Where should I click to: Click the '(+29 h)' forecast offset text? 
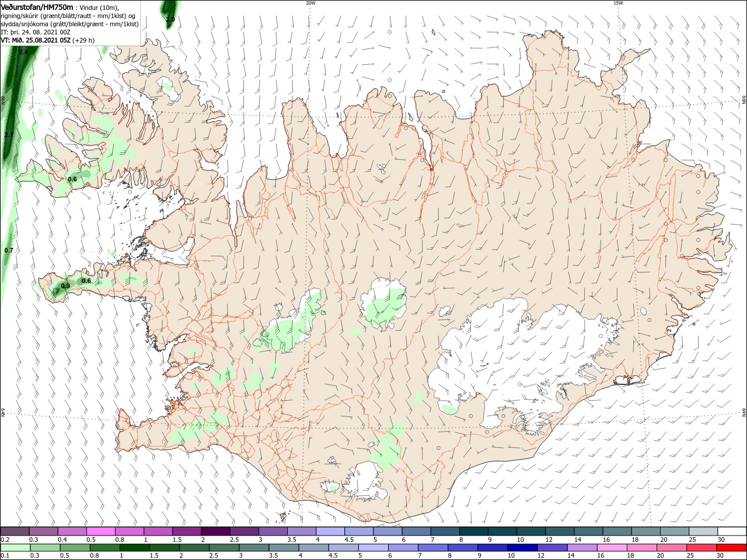(x=83, y=40)
